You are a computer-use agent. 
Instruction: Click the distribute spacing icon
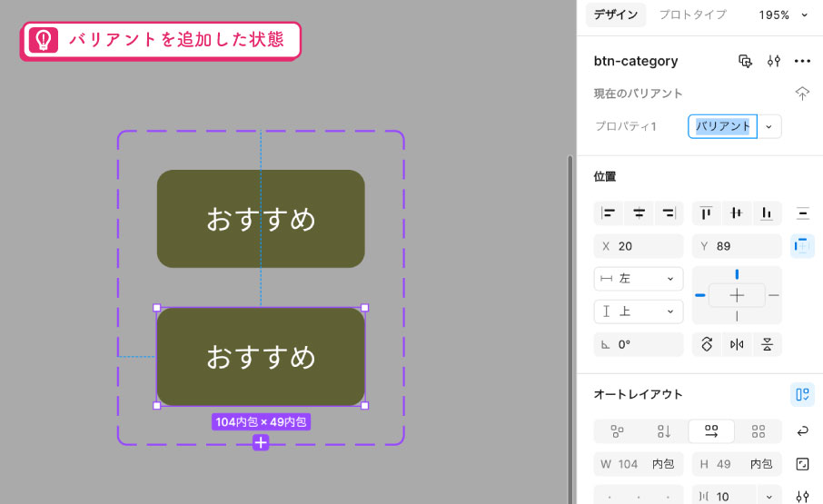[802, 213]
